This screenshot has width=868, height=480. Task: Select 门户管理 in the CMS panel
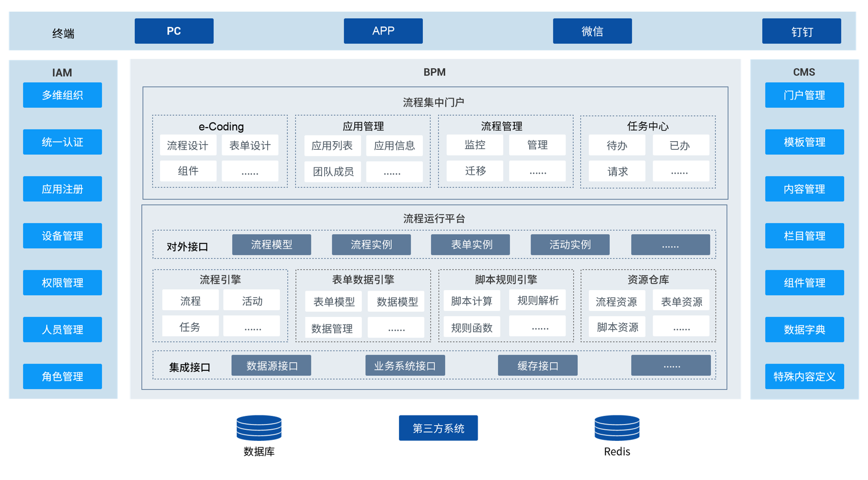[x=804, y=95]
